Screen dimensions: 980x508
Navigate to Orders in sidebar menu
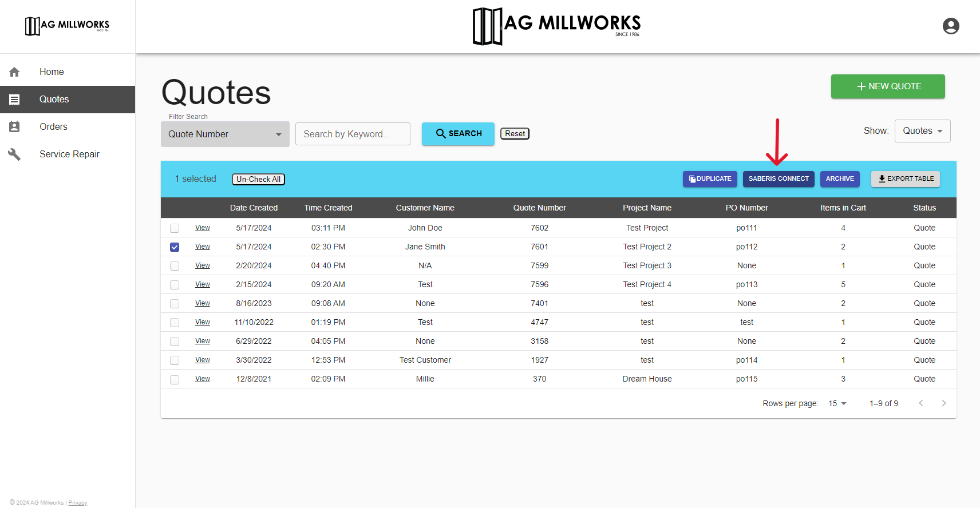click(53, 127)
